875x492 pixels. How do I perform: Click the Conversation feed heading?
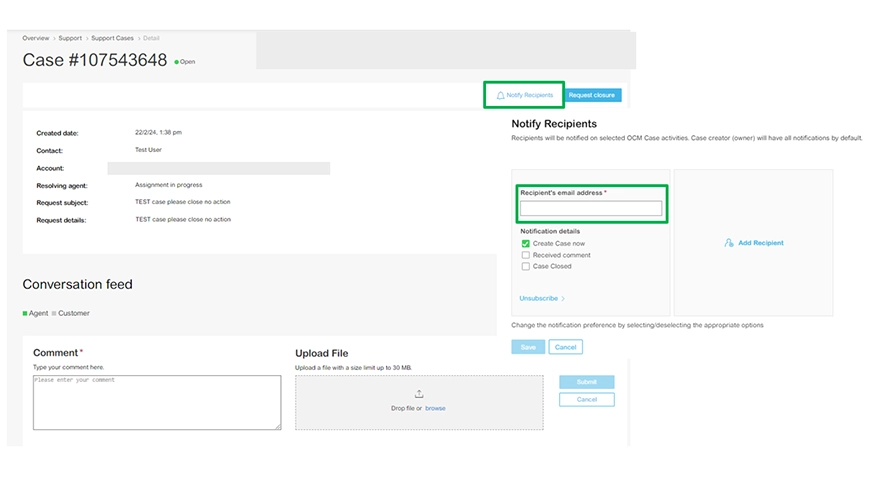tap(78, 284)
